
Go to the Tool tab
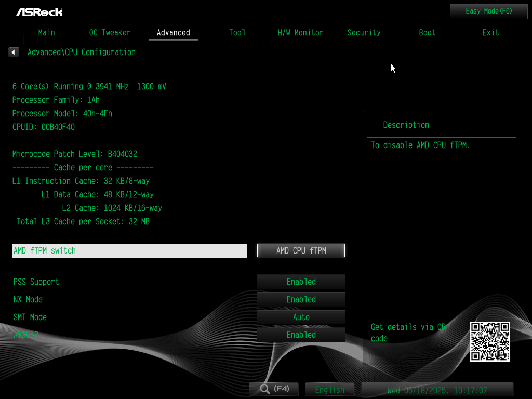pos(237,33)
